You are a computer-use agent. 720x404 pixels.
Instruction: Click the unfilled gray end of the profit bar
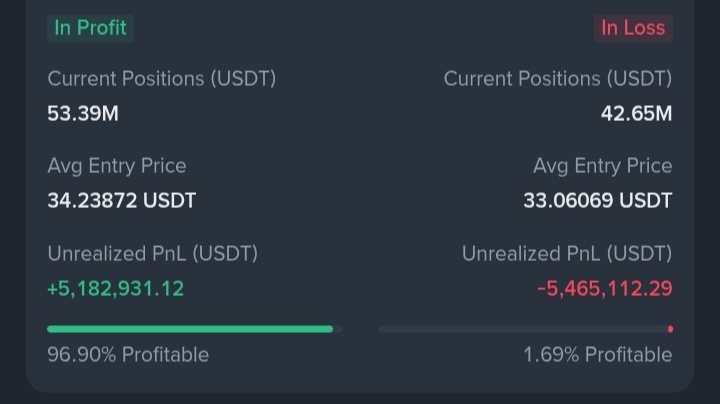click(x=338, y=328)
